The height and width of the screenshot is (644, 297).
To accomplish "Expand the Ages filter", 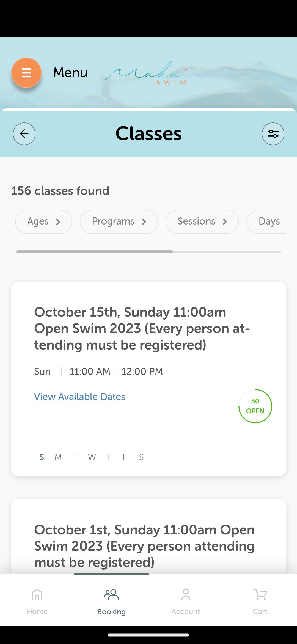I will click(x=44, y=222).
